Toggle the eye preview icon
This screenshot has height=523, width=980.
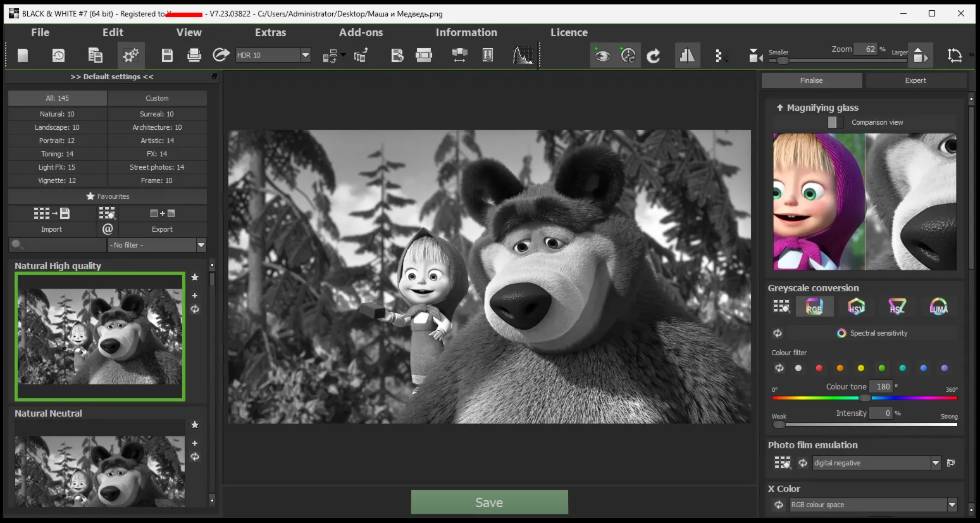pos(603,56)
